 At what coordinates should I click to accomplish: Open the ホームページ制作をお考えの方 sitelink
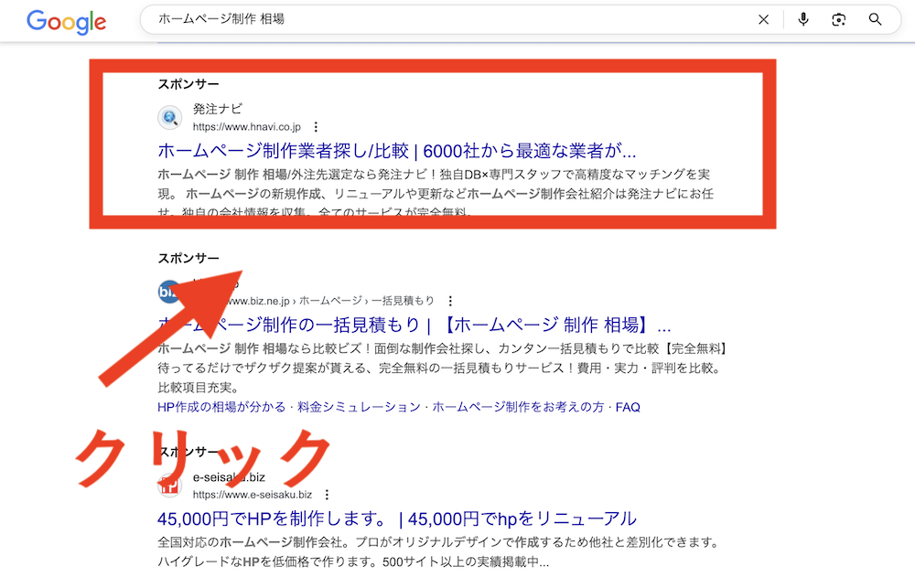pos(518,407)
